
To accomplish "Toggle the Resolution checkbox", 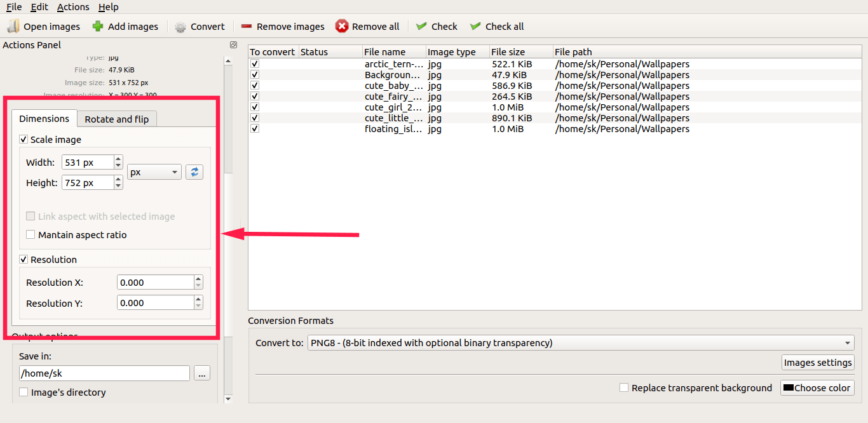I will click(24, 259).
